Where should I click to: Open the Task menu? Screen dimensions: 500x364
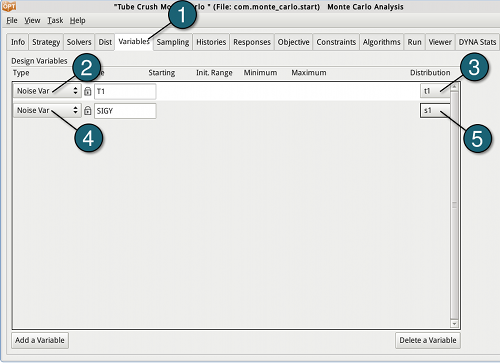(55, 21)
